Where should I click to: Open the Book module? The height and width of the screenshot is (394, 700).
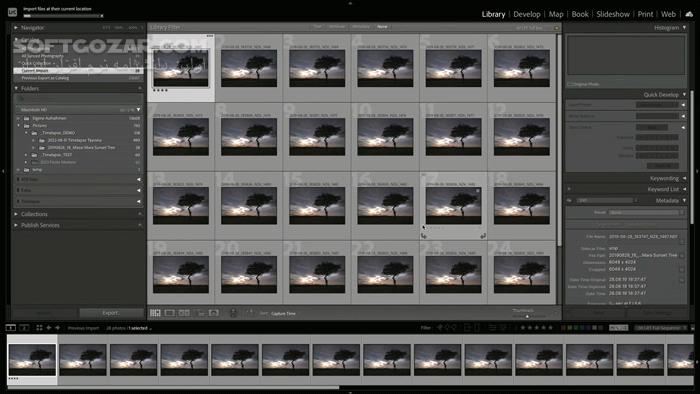click(x=580, y=14)
